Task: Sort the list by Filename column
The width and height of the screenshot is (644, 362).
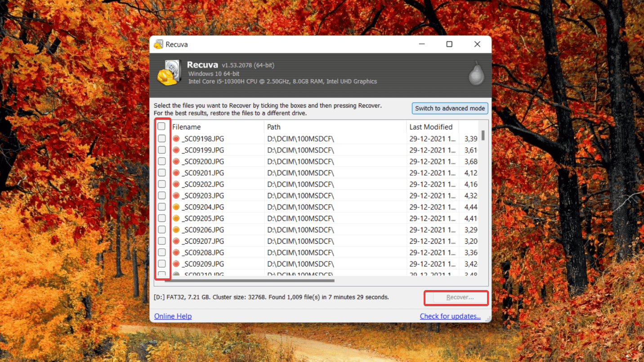Action: pos(217,127)
